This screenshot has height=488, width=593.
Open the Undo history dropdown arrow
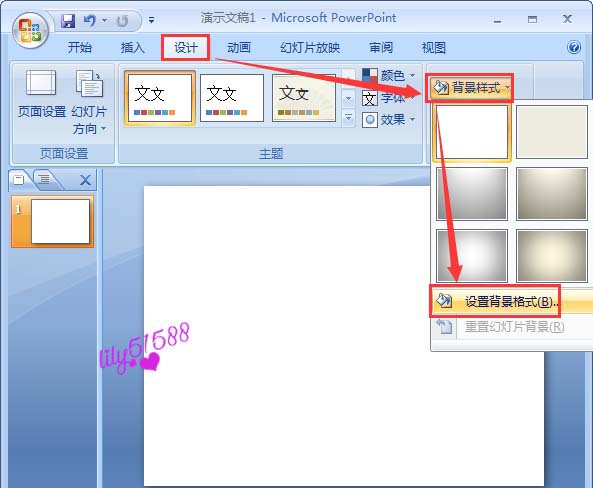click(105, 20)
